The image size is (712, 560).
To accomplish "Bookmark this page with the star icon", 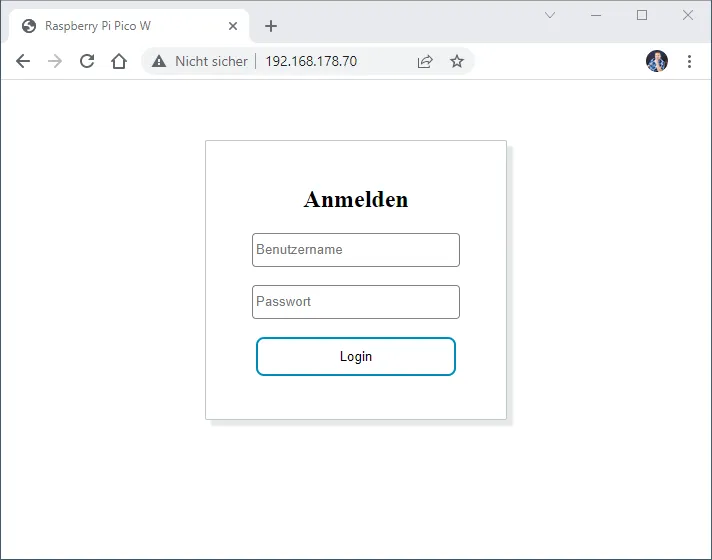I will (x=457, y=61).
